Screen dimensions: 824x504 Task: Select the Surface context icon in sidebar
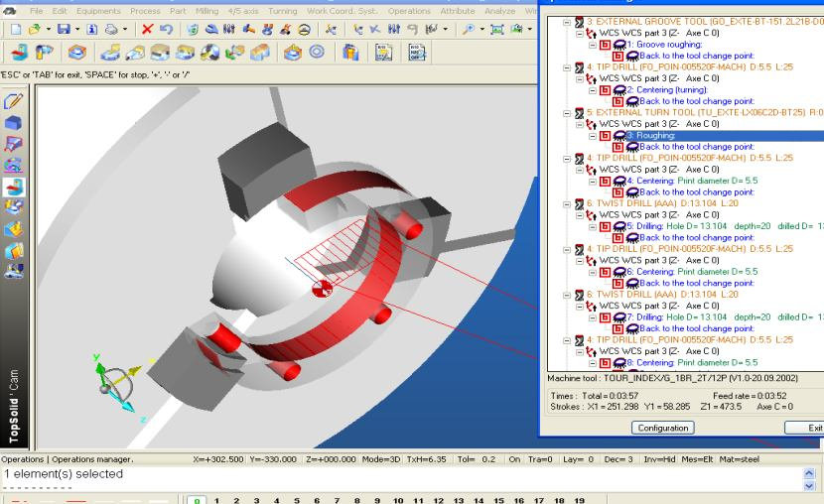click(x=13, y=144)
